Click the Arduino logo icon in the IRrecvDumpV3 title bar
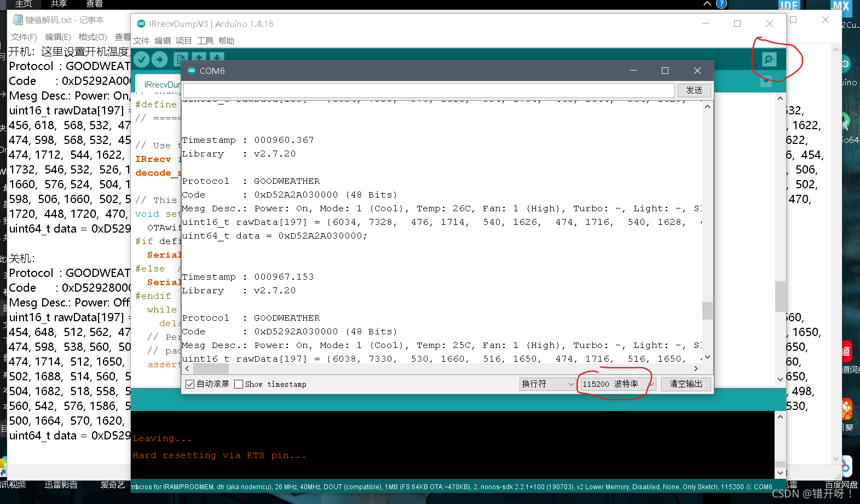The width and height of the screenshot is (860, 504). [141, 24]
